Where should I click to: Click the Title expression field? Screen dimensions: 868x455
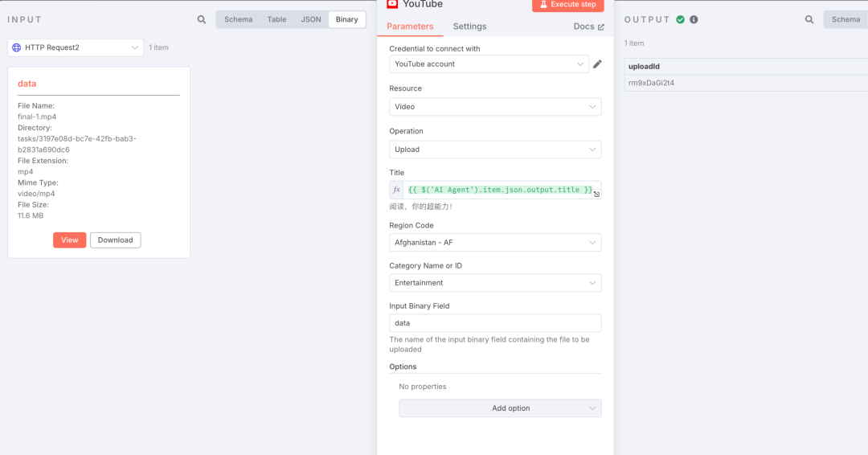500,190
